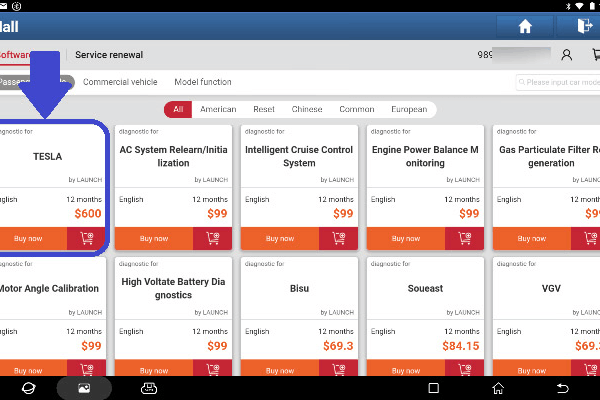
Task: Filter software by European region
Action: click(x=410, y=109)
